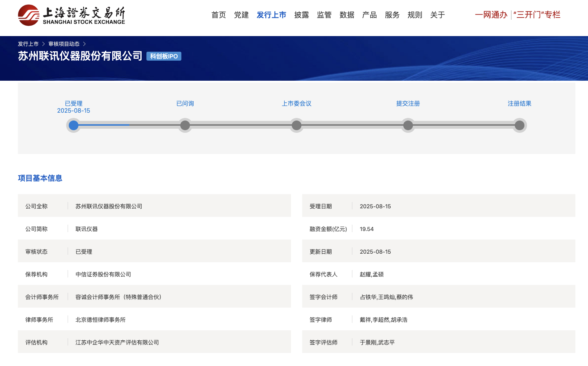This screenshot has height=366, width=588.
Task: Click the 一网通办 link
Action: point(491,15)
